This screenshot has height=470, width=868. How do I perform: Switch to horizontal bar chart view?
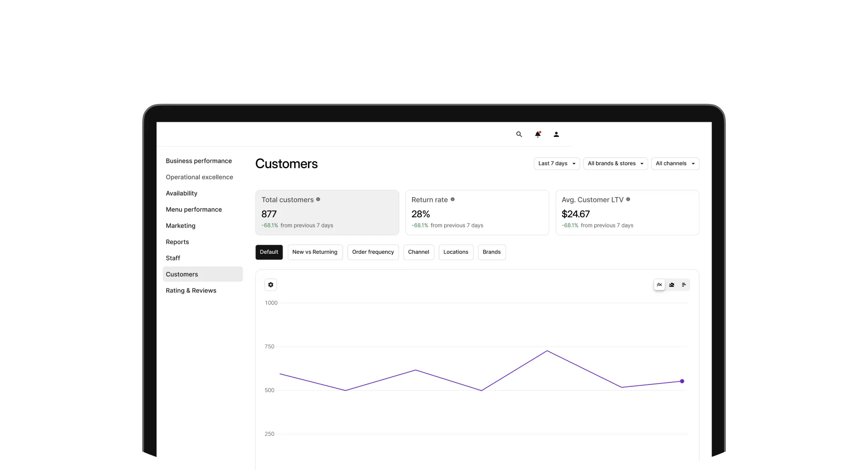pos(684,285)
